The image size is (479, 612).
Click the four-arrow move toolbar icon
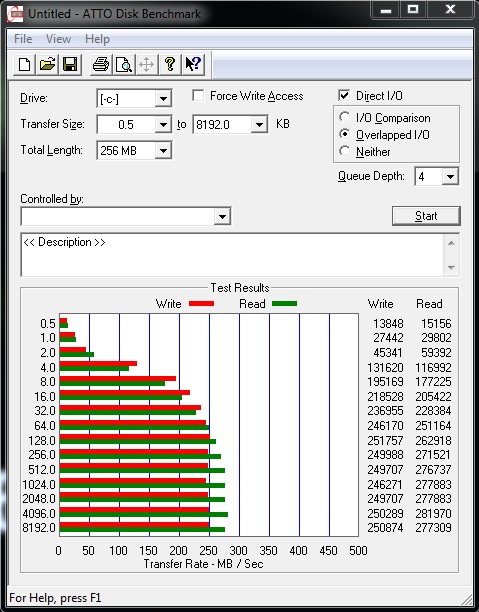point(146,64)
